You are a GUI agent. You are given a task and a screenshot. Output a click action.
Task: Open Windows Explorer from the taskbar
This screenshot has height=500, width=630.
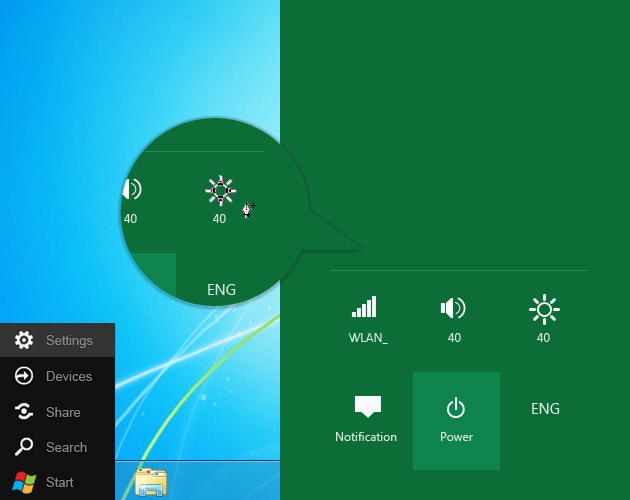tap(151, 482)
